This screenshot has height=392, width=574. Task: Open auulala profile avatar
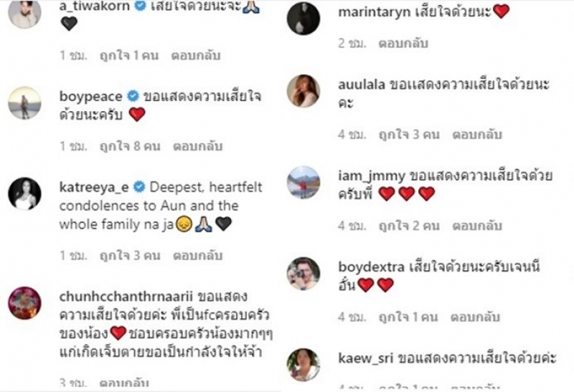304,91
